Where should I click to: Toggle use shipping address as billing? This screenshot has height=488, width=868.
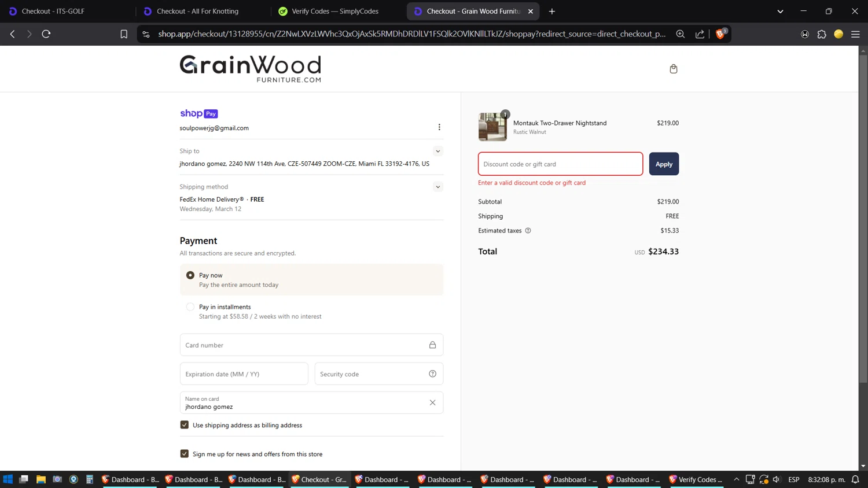click(184, 425)
